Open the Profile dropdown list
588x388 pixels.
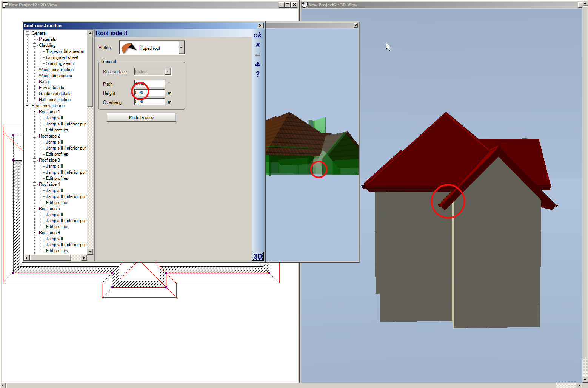pos(181,48)
